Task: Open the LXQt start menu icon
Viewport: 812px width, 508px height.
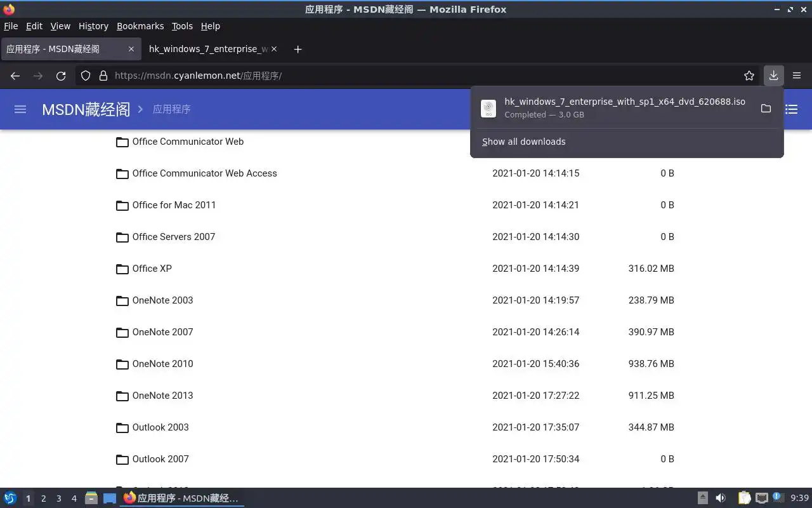Action: [x=10, y=498]
